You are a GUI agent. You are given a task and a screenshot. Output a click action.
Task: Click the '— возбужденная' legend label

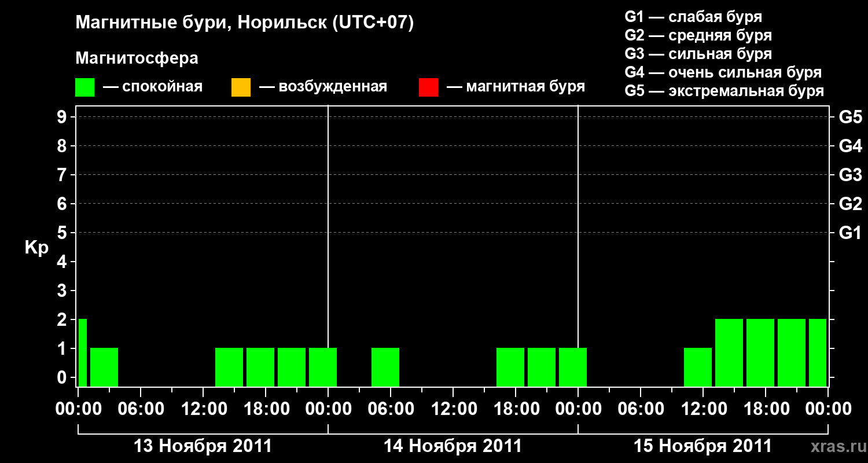click(323, 87)
